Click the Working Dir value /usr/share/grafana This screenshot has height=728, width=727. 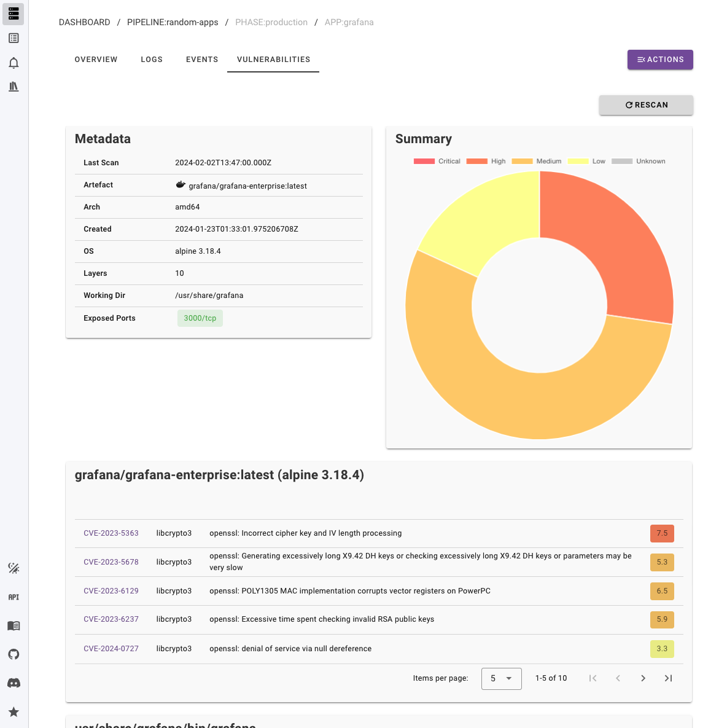coord(209,296)
